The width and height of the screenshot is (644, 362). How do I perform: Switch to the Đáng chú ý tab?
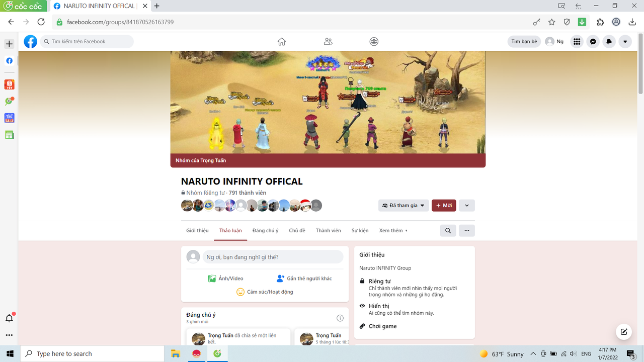click(265, 231)
